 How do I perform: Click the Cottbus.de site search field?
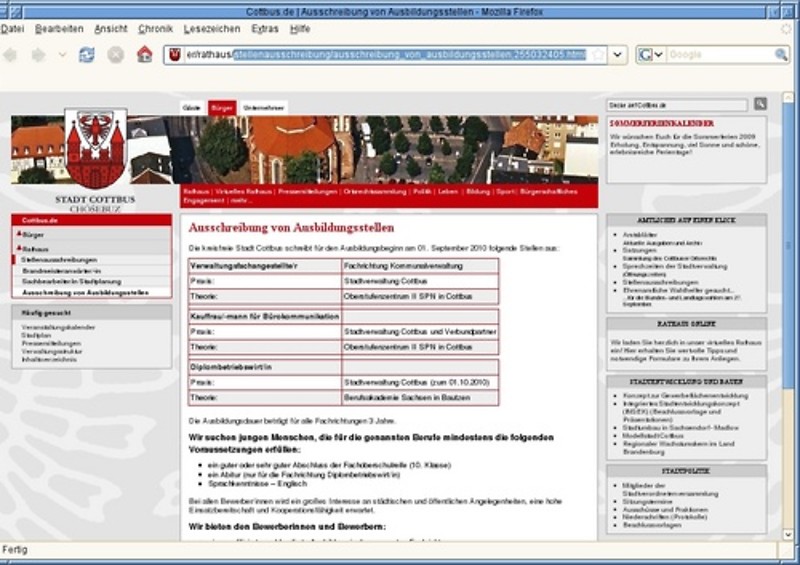pos(677,105)
